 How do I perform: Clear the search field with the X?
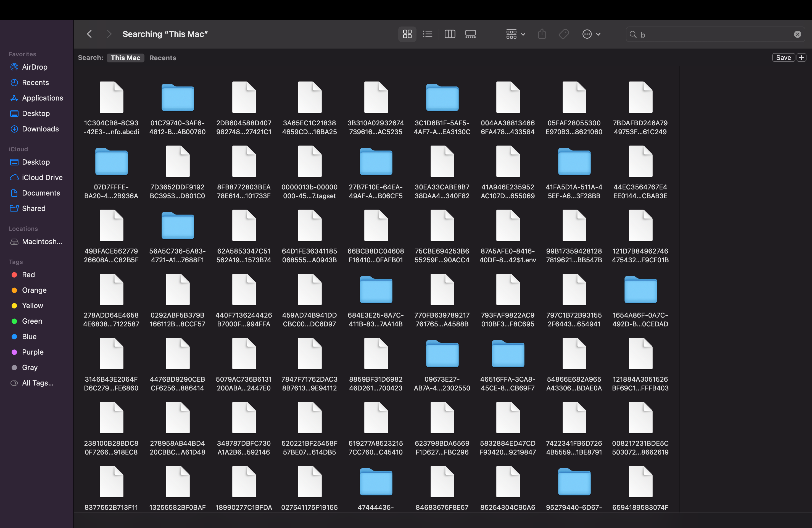click(797, 34)
